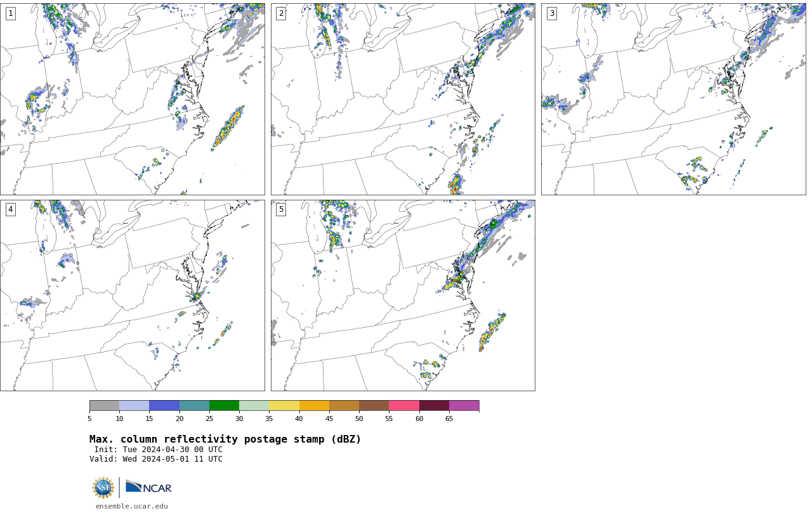812x513 pixels.
Task: Select the blue 15-20 dBZ swatch
Action: (164, 406)
